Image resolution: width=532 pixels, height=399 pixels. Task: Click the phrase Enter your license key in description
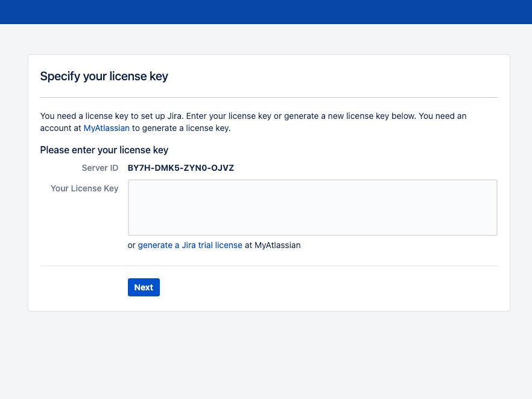tap(229, 116)
